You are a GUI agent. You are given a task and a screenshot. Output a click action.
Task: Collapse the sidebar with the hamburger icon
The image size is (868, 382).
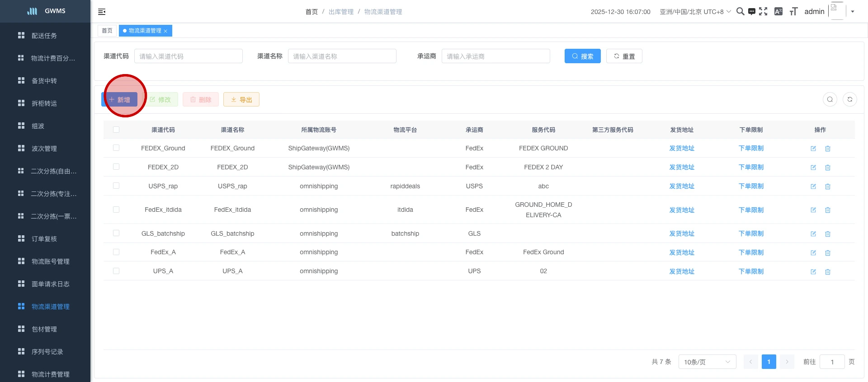click(x=102, y=12)
